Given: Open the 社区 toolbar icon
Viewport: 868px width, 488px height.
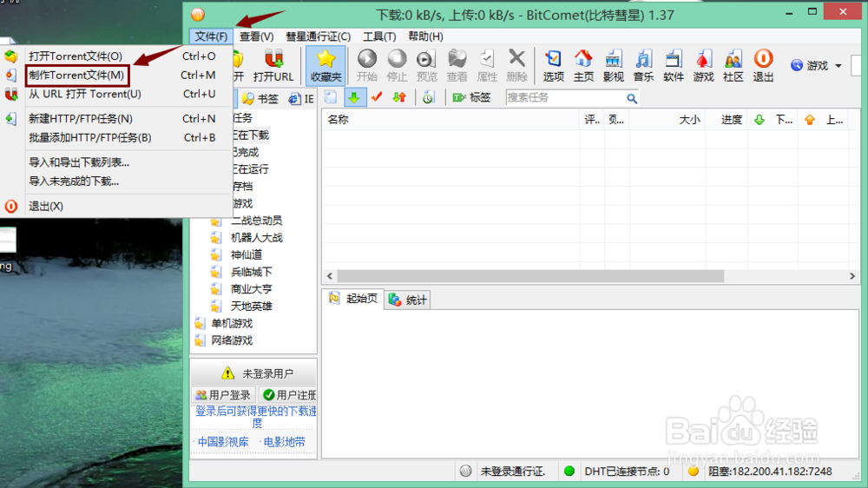Looking at the screenshot, I should click(x=733, y=65).
